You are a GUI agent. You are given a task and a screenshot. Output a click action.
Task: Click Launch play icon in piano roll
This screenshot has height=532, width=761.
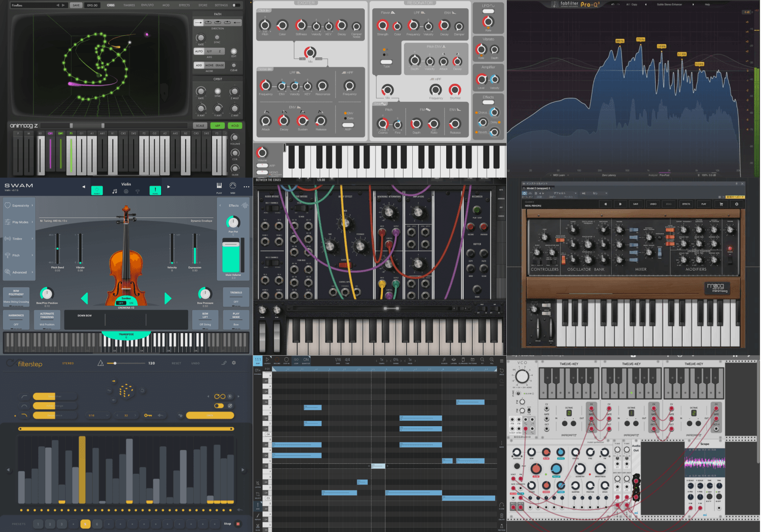pyautogui.click(x=267, y=360)
